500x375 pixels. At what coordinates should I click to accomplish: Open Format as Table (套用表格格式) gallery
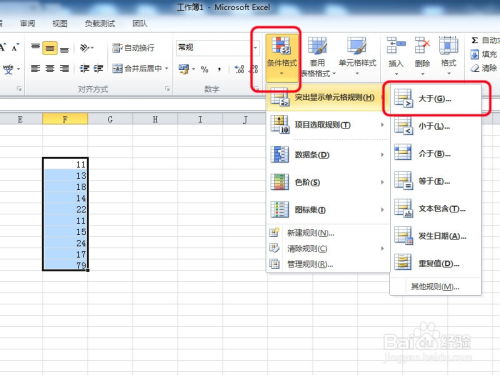[317, 57]
